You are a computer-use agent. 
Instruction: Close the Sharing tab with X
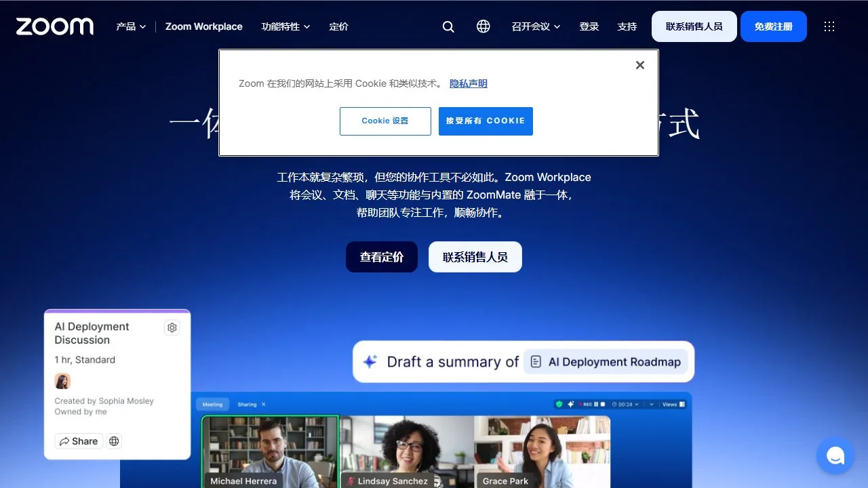click(264, 405)
